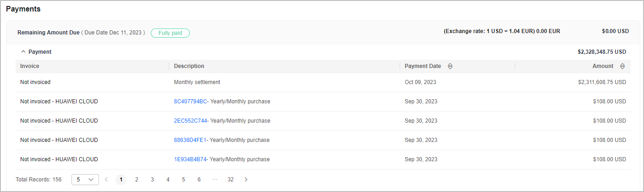
Task: Open order link 1E934B4B74
Action: (191, 159)
